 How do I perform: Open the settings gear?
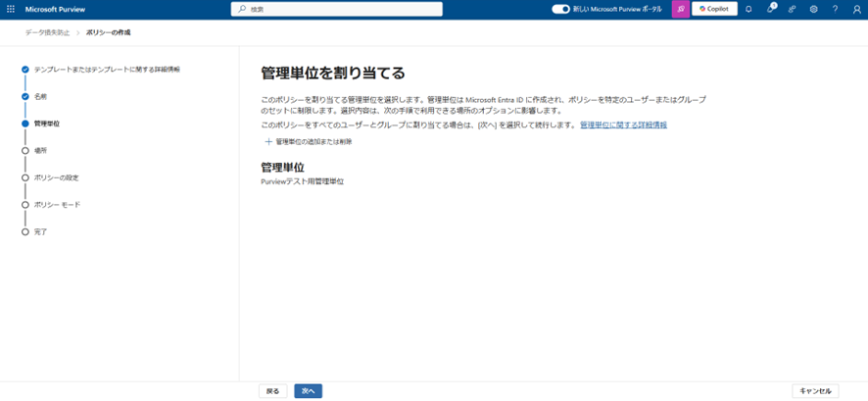[x=813, y=9]
